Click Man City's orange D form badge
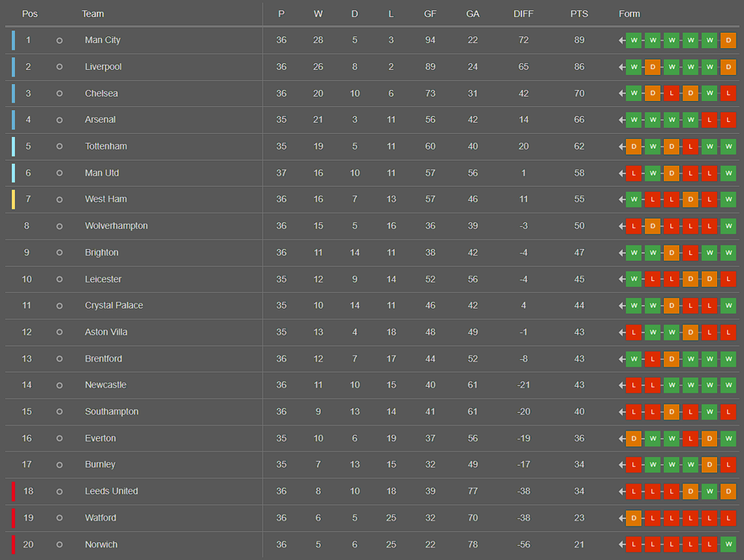The width and height of the screenshot is (744, 560). coord(728,40)
